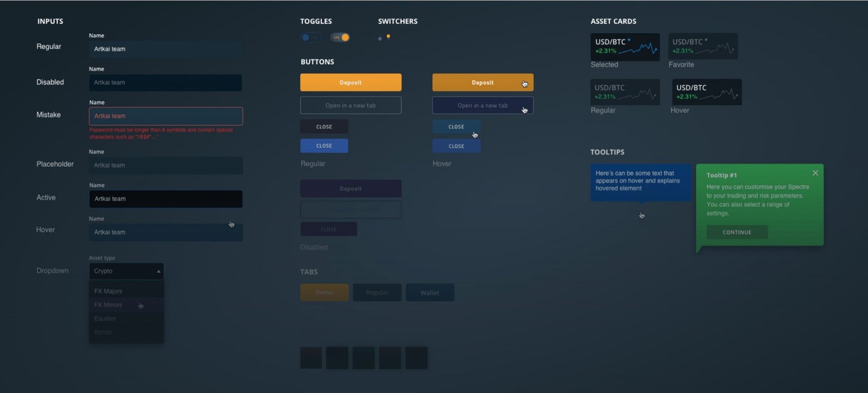The width and height of the screenshot is (868, 393).
Task: Click the Deposit button in the Hover column
Action: [483, 83]
